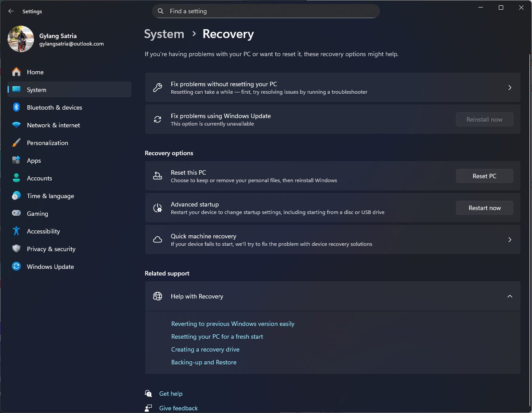Image resolution: width=532 pixels, height=413 pixels.
Task: Click the Network & internet Wi-Fi icon
Action: pos(16,125)
